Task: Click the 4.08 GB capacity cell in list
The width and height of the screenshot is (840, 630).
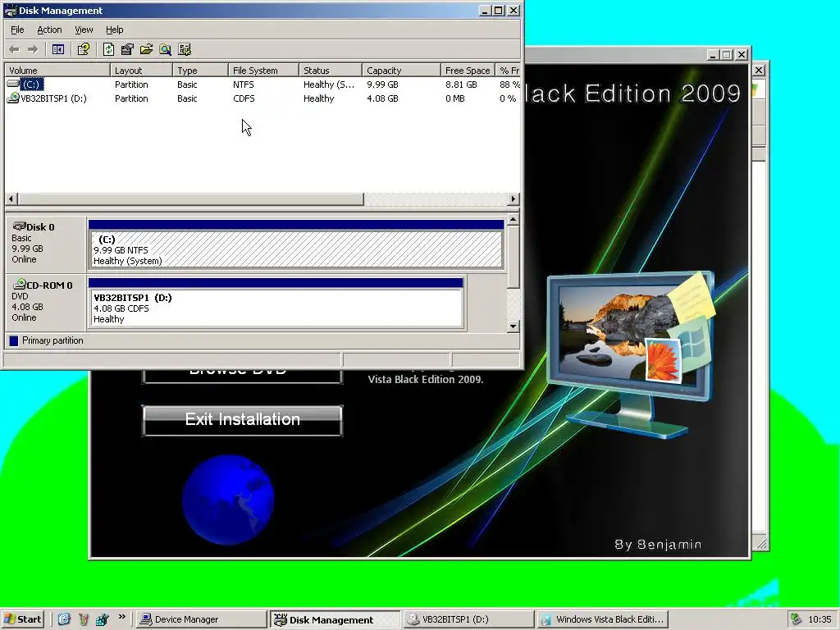Action: 382,98
